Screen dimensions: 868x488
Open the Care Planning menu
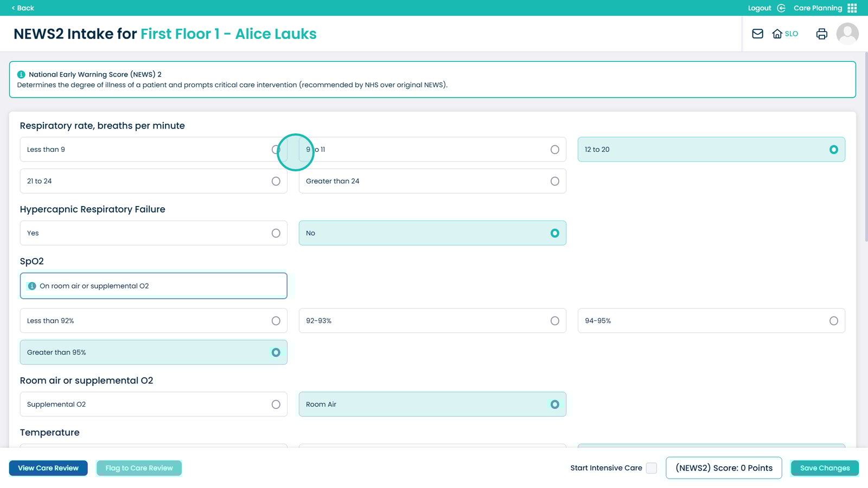[x=818, y=8]
